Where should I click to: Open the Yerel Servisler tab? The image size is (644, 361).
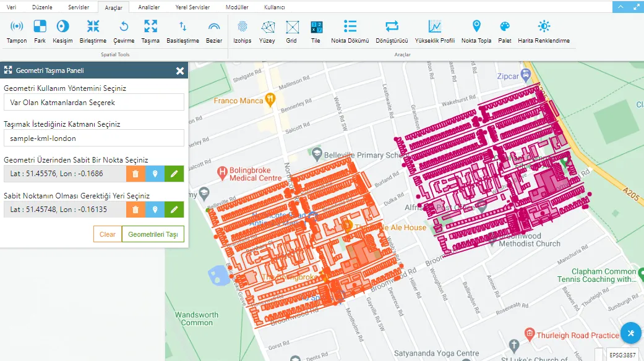tap(192, 7)
